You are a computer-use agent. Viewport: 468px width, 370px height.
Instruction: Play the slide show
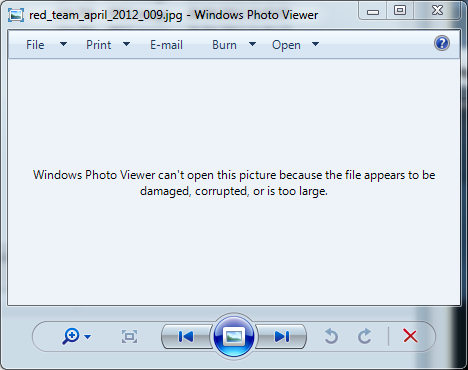point(234,336)
